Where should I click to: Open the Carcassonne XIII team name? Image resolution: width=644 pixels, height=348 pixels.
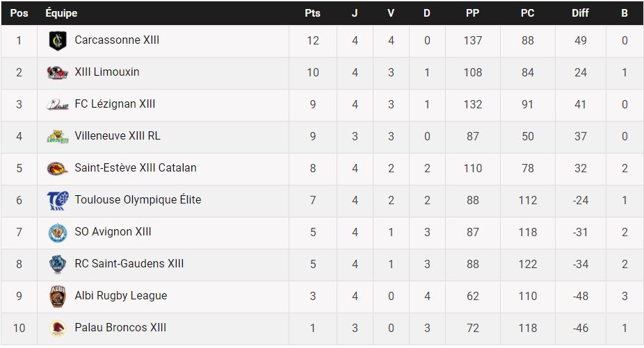coord(117,40)
